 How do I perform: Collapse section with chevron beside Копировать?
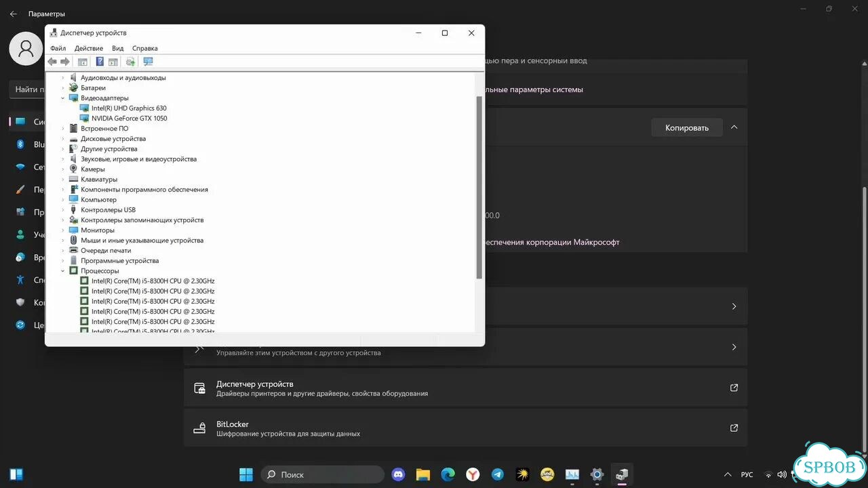(734, 127)
